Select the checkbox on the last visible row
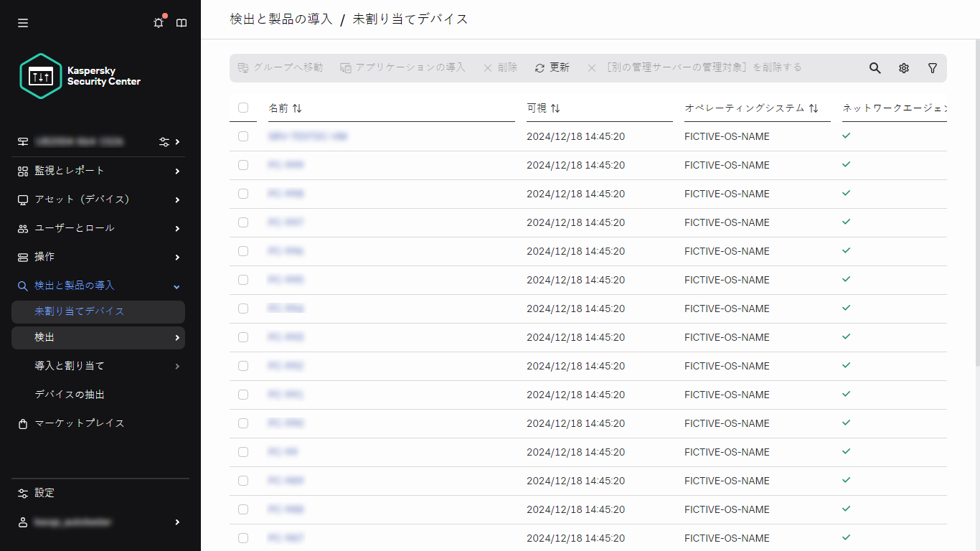The image size is (980, 551). tap(243, 538)
